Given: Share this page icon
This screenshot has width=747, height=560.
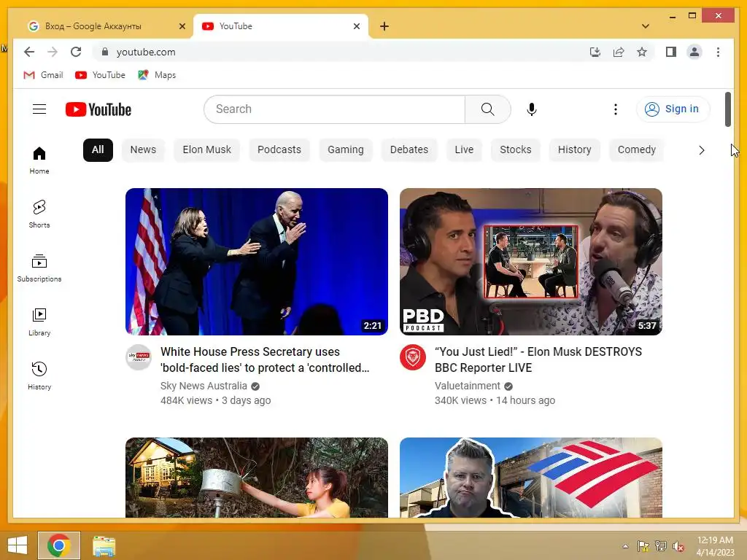Looking at the screenshot, I should 619,52.
